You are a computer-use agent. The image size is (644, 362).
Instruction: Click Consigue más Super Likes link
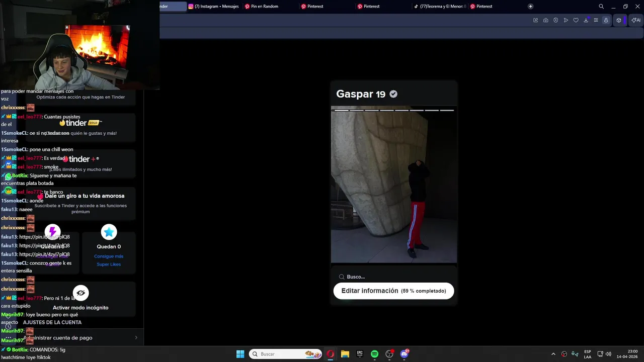pos(109,260)
